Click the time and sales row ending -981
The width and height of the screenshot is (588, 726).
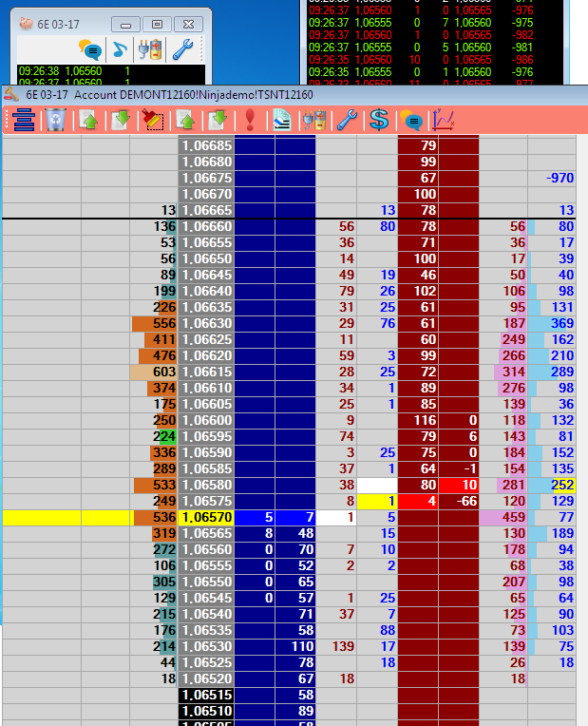[421, 48]
